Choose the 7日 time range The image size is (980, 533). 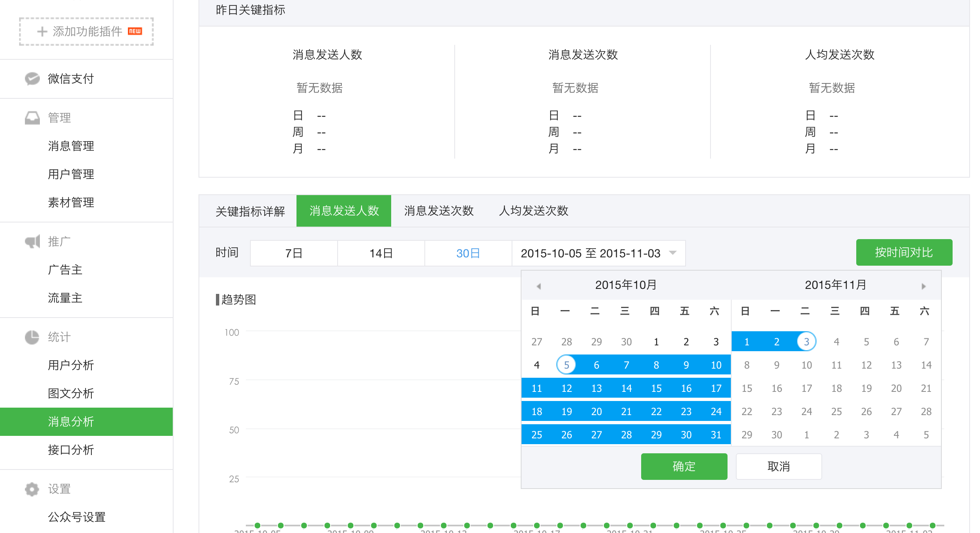coord(294,253)
